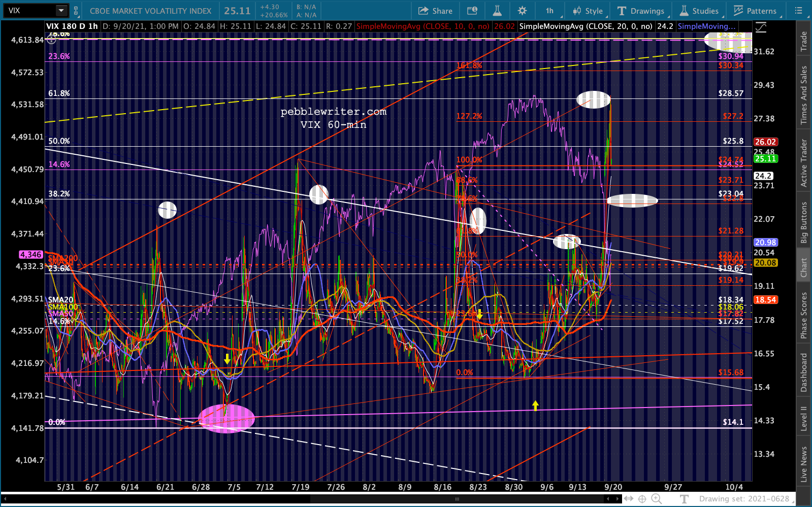Image resolution: width=812 pixels, height=507 pixels.
Task: Toggle the text drawing tool icon
Action: pyautogui.click(x=685, y=499)
